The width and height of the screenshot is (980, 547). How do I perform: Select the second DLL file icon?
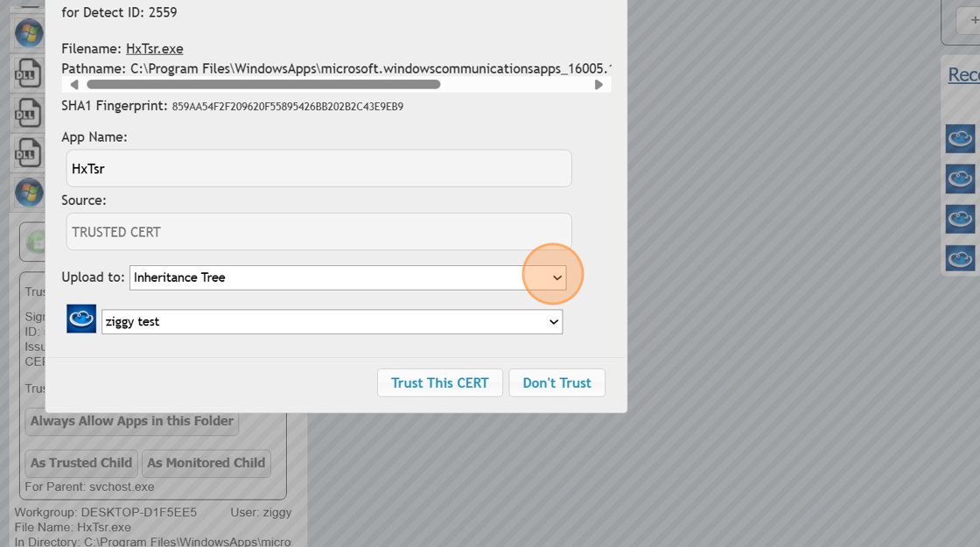click(x=28, y=113)
